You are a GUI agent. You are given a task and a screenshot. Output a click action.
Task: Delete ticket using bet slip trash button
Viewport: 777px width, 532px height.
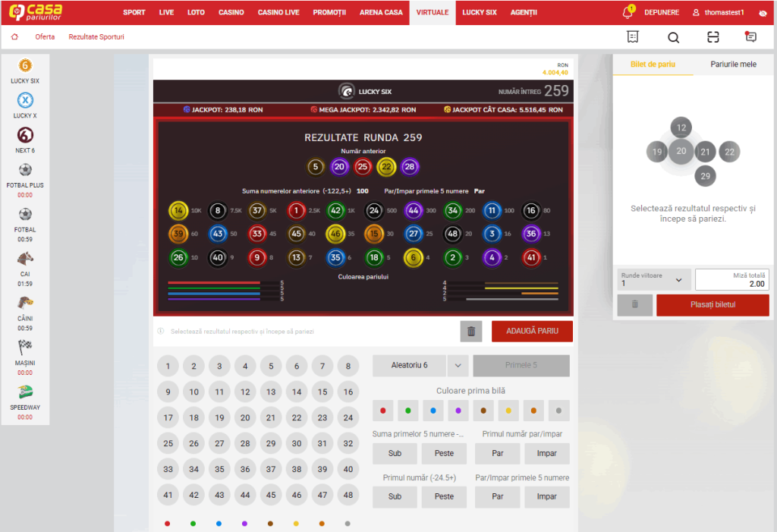tap(635, 305)
